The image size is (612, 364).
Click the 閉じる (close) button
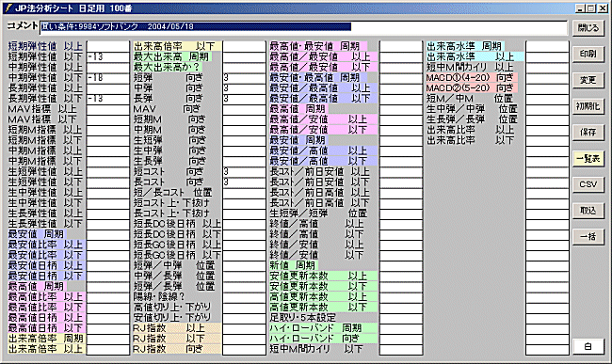[x=588, y=28]
